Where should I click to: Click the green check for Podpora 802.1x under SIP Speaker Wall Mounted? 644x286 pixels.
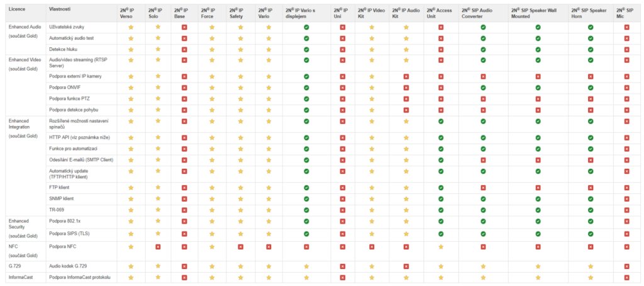(x=538, y=222)
